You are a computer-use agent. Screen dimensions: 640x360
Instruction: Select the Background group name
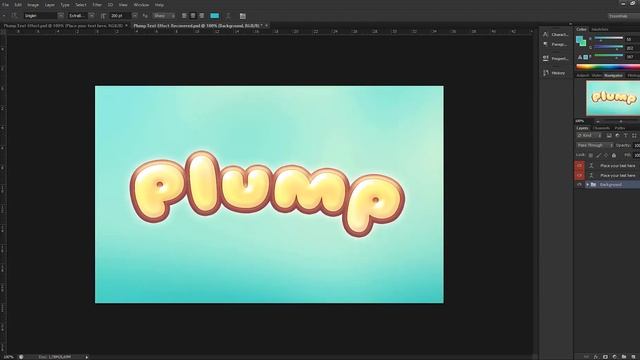(611, 185)
